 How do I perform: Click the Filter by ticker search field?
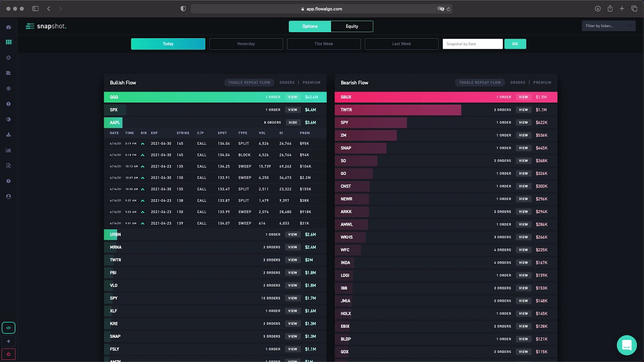click(609, 26)
